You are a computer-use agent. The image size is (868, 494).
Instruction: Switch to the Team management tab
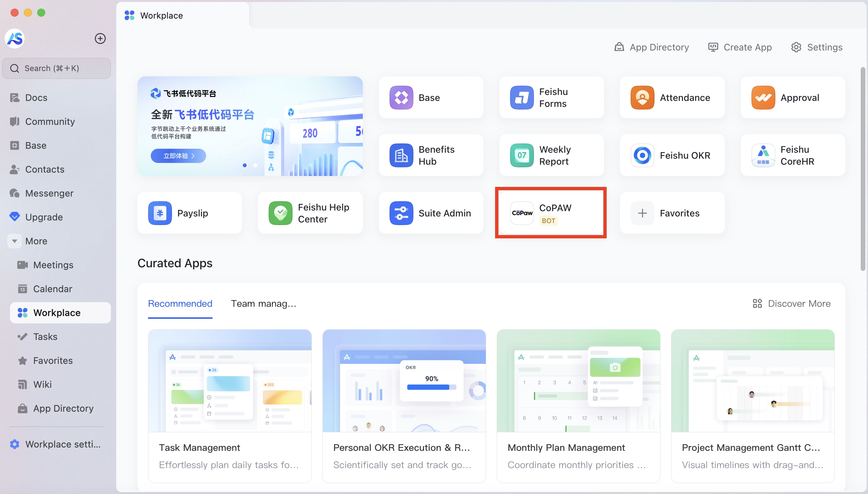(263, 303)
